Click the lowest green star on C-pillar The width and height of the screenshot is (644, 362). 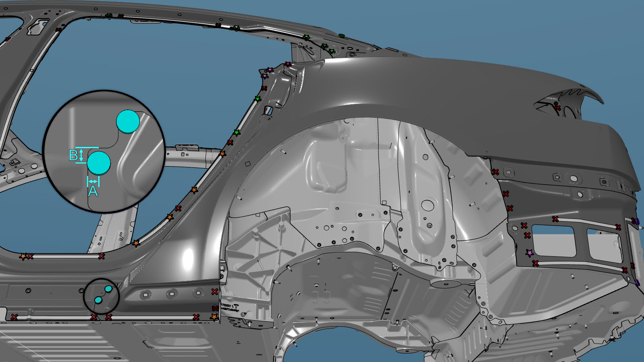tap(237, 132)
